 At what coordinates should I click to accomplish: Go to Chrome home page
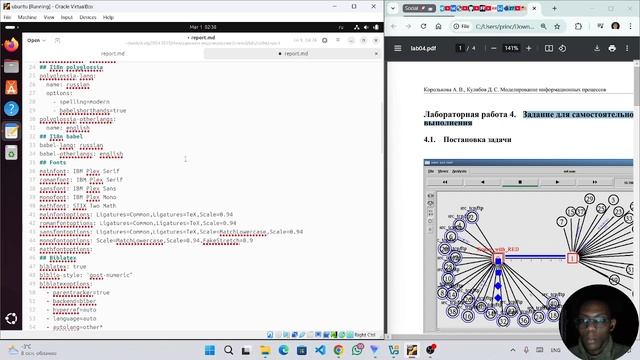point(438,26)
